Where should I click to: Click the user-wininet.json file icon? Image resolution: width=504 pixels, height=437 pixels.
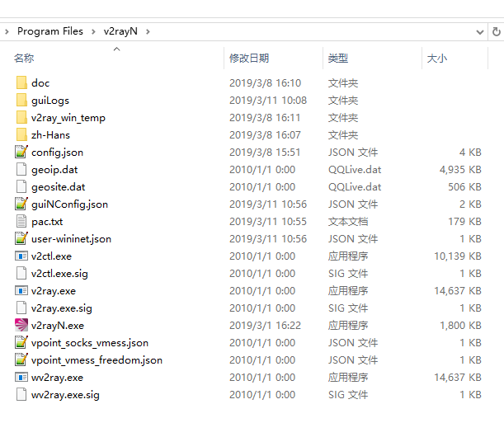pos(21,239)
